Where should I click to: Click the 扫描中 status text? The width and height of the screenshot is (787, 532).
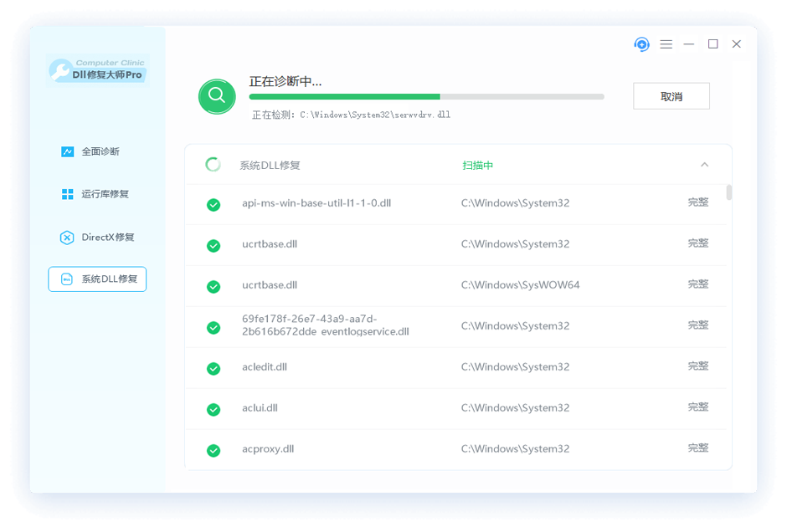coord(478,166)
